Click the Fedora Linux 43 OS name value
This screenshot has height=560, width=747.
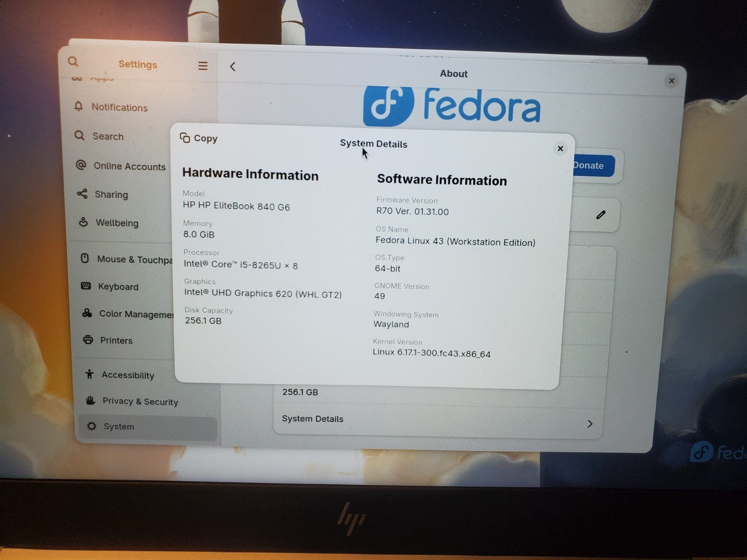coord(455,241)
